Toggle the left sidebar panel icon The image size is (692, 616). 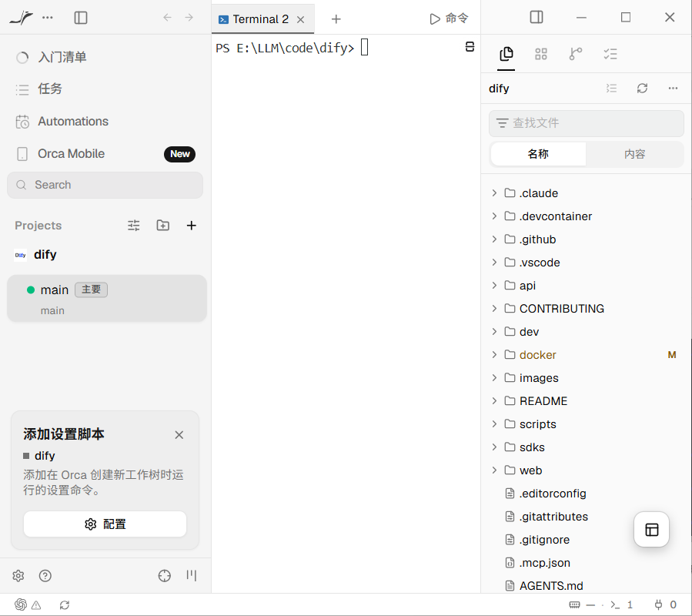[81, 18]
